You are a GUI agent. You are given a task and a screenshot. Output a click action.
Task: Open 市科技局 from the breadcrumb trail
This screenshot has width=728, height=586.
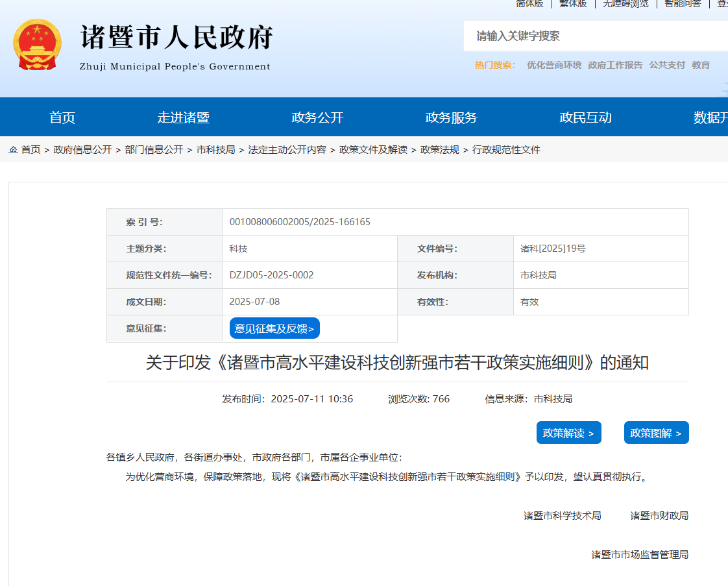click(217, 149)
